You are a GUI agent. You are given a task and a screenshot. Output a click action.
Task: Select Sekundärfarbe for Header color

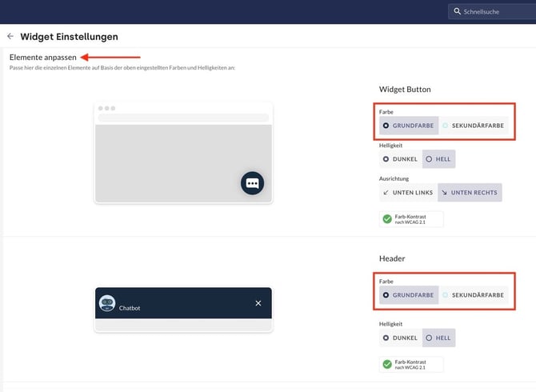tap(473, 295)
